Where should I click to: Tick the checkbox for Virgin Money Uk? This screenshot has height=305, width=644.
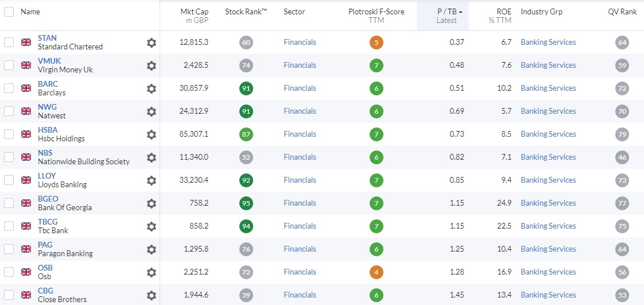pos(9,65)
